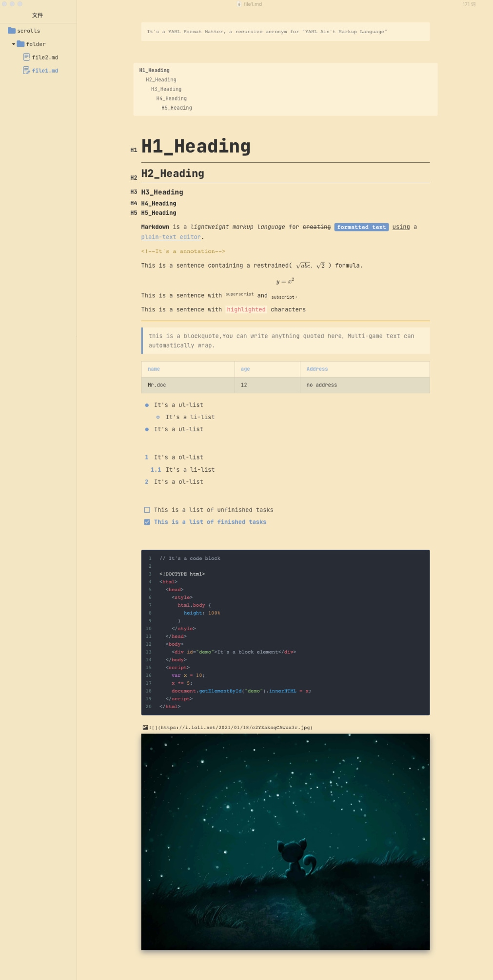Screen dimensions: 493x980
Task: Click the centered y = x² math block
Action: (x=285, y=281)
